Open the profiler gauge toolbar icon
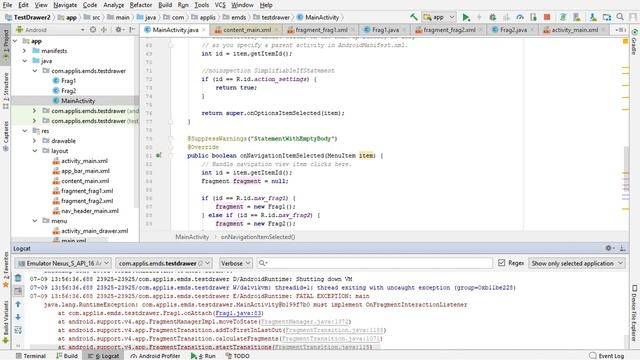The image size is (640, 360). (x=520, y=17)
